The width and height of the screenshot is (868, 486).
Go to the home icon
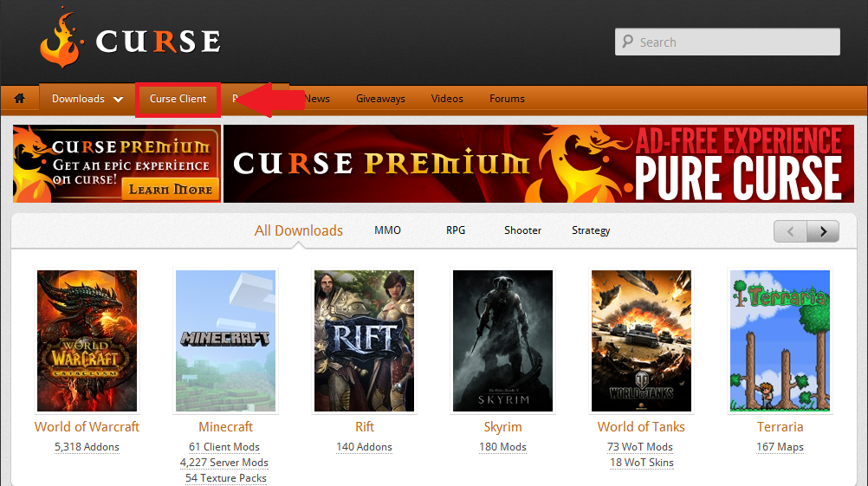pos(19,99)
